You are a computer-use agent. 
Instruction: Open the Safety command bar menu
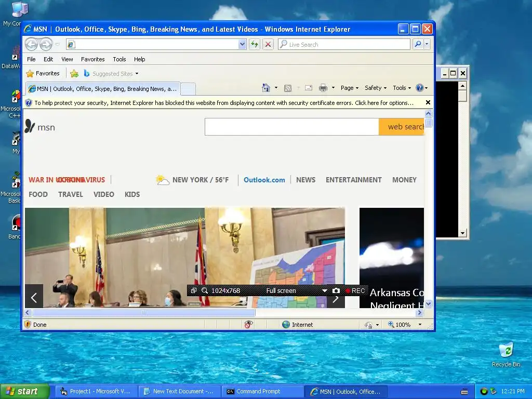376,88
